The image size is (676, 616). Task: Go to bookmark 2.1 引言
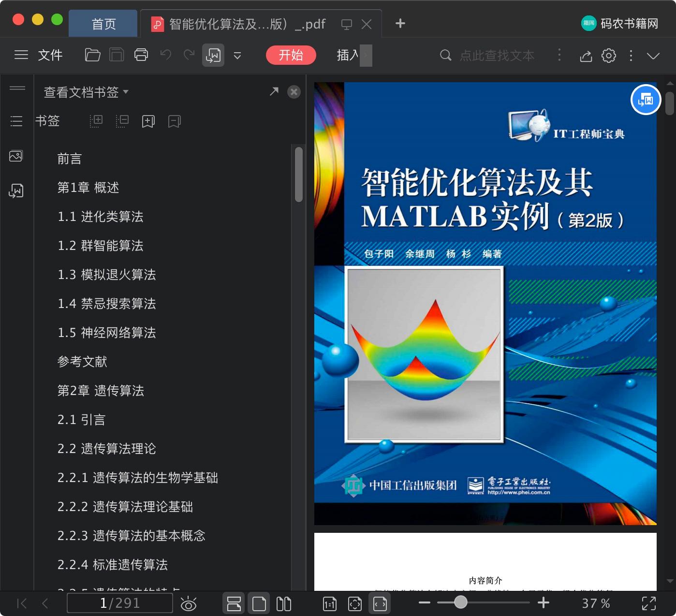click(x=81, y=420)
